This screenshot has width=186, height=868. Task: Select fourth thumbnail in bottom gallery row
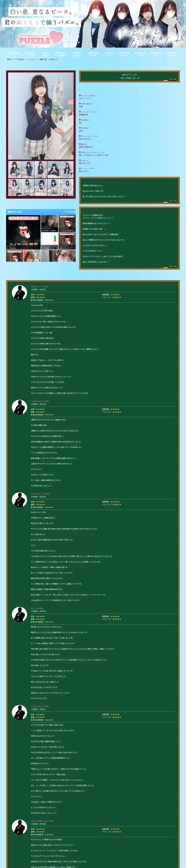pyautogui.click(x=54, y=187)
